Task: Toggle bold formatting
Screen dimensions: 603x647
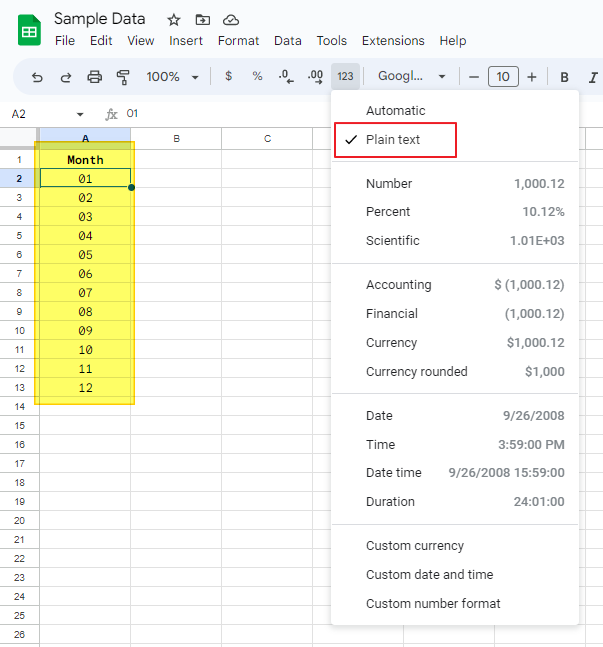Action: [x=564, y=77]
